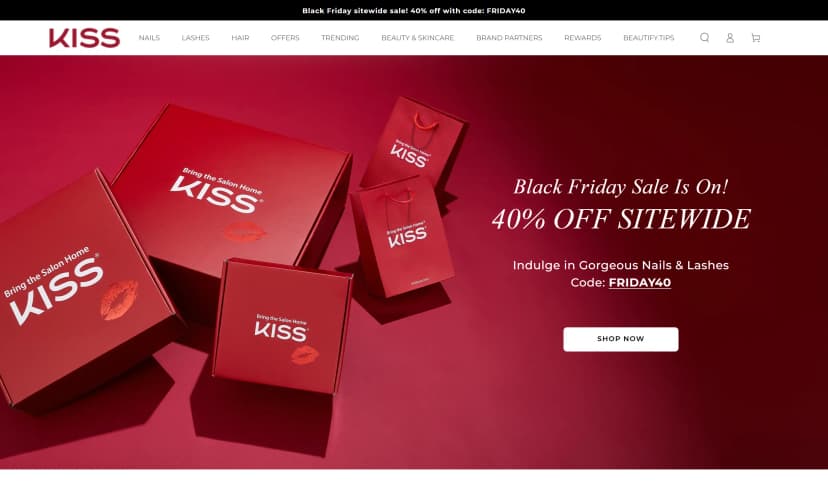Viewport: 828px width, 489px height.
Task: Open the account user icon
Action: (x=730, y=37)
